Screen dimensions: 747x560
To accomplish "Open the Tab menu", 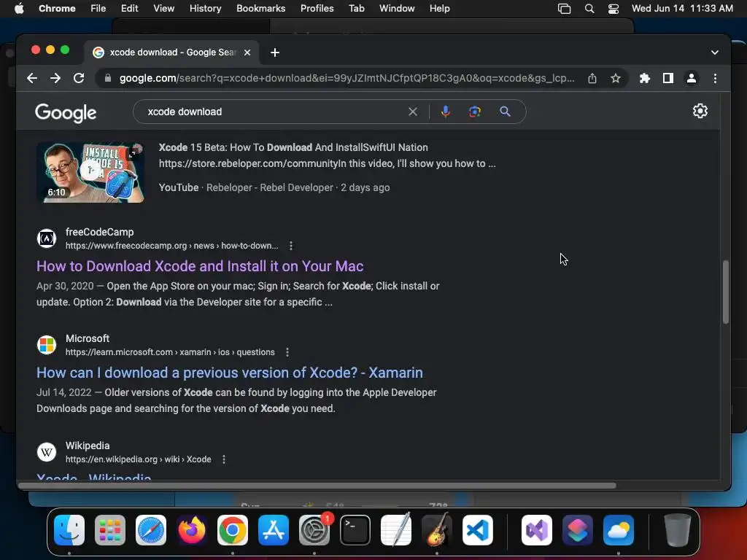I will [356, 9].
